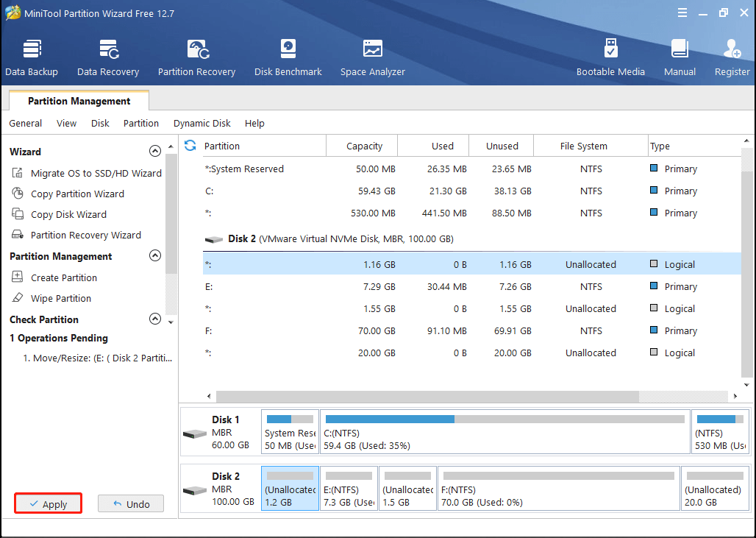Click the MiniTool app logo in the title bar
756x538 pixels.
[13, 13]
